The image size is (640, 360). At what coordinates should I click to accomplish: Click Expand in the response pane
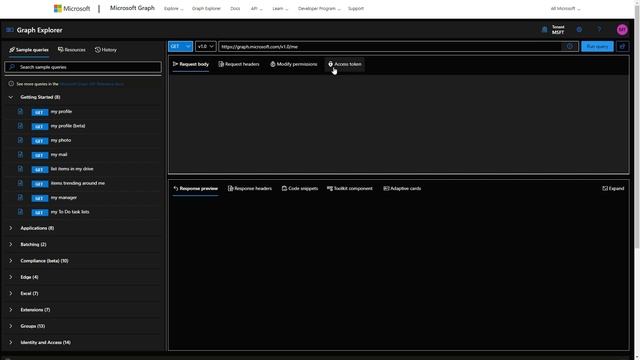click(x=613, y=189)
